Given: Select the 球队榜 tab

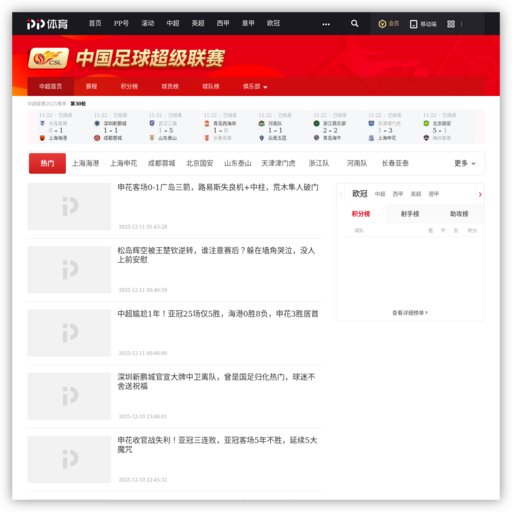Looking at the screenshot, I should pos(211,87).
